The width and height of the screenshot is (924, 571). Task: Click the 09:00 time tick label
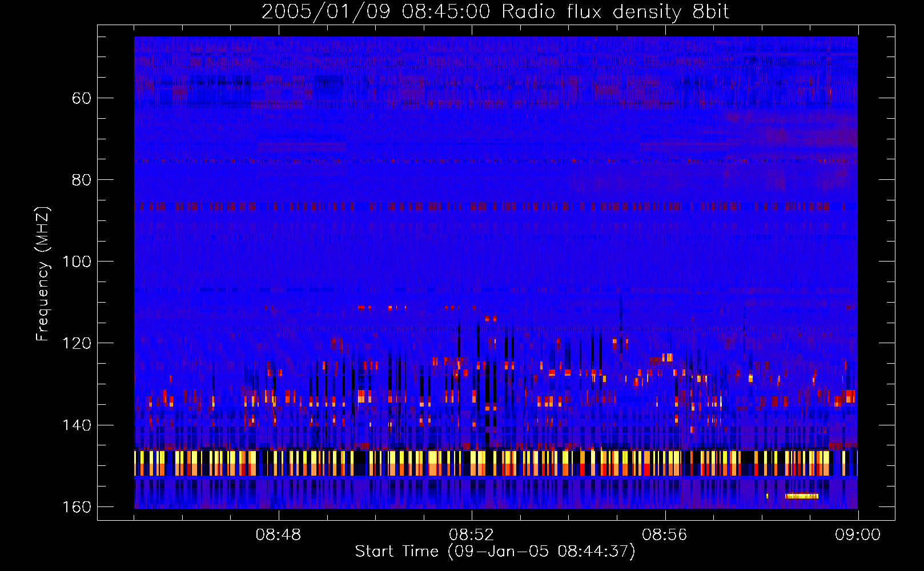(x=858, y=535)
